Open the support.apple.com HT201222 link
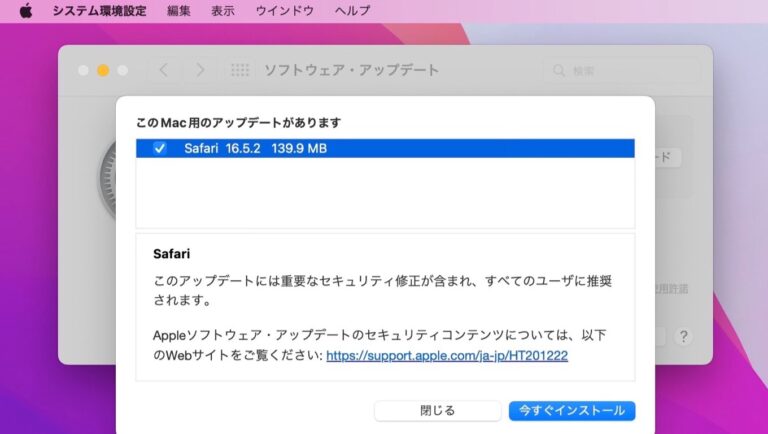Viewport: 768px width, 434px height. [447, 356]
